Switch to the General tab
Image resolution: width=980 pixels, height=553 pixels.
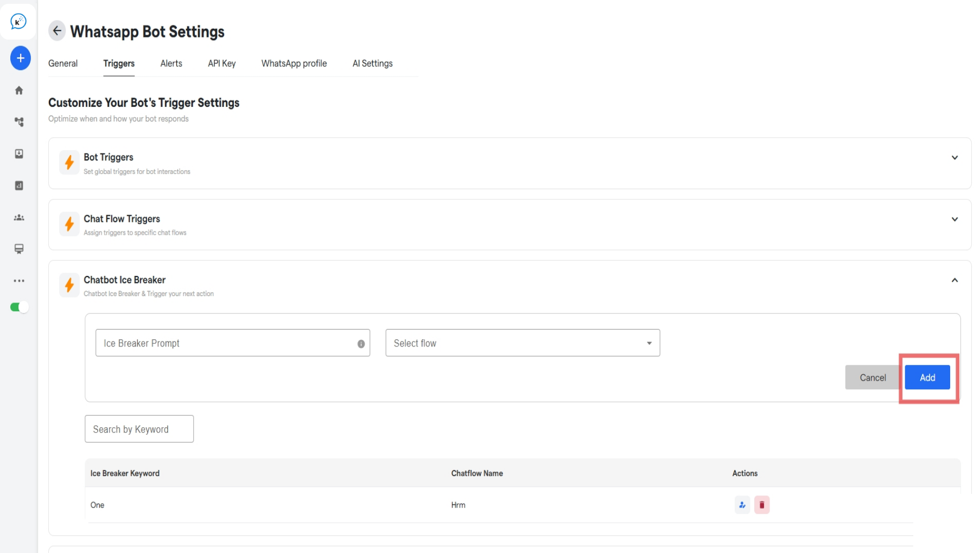tap(63, 63)
